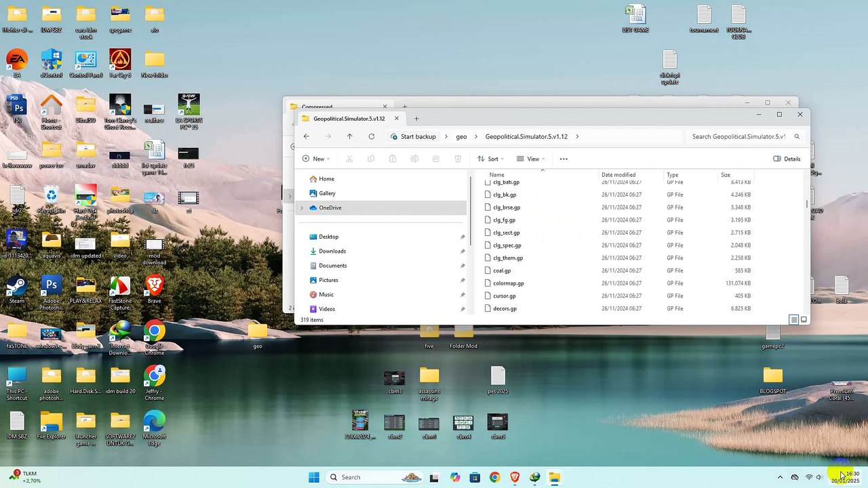Image resolution: width=868 pixels, height=488 pixels.
Task: Toggle the Details pane
Action: [x=787, y=159]
